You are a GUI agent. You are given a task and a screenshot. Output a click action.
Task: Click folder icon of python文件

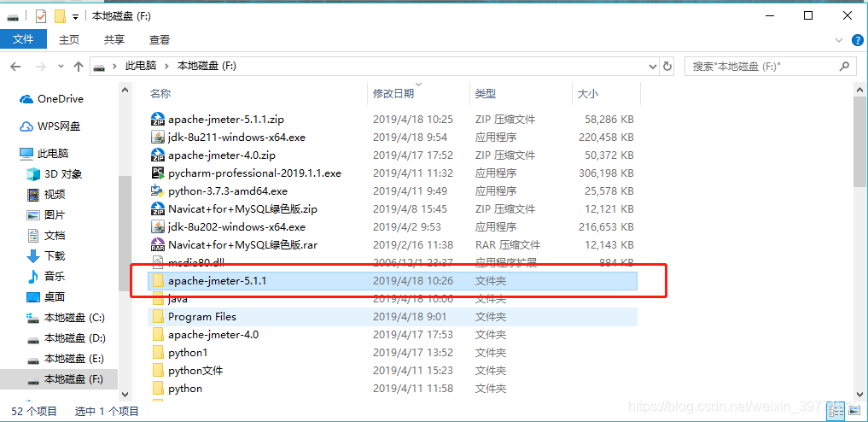158,371
